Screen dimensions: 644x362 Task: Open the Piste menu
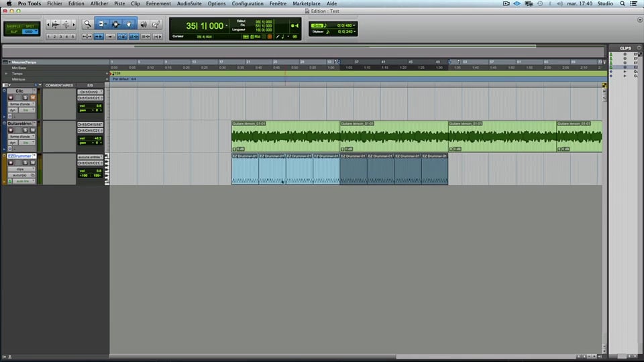(119, 3)
